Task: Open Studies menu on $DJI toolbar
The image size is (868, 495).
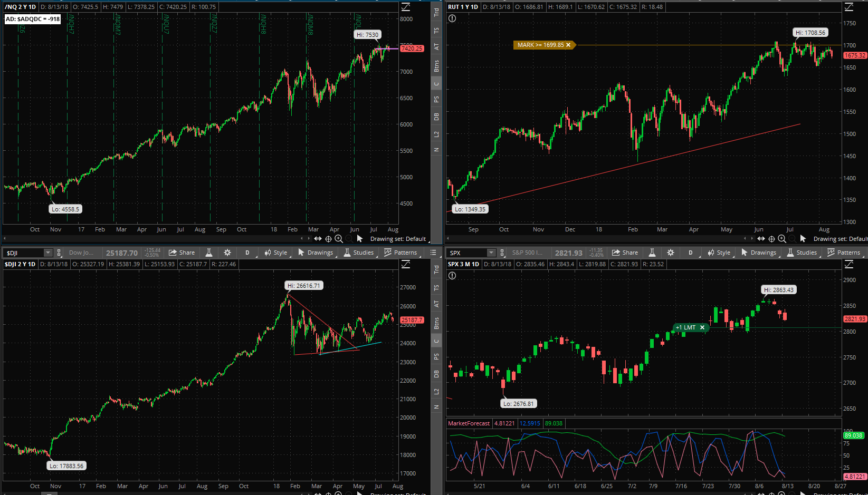Action: point(359,253)
